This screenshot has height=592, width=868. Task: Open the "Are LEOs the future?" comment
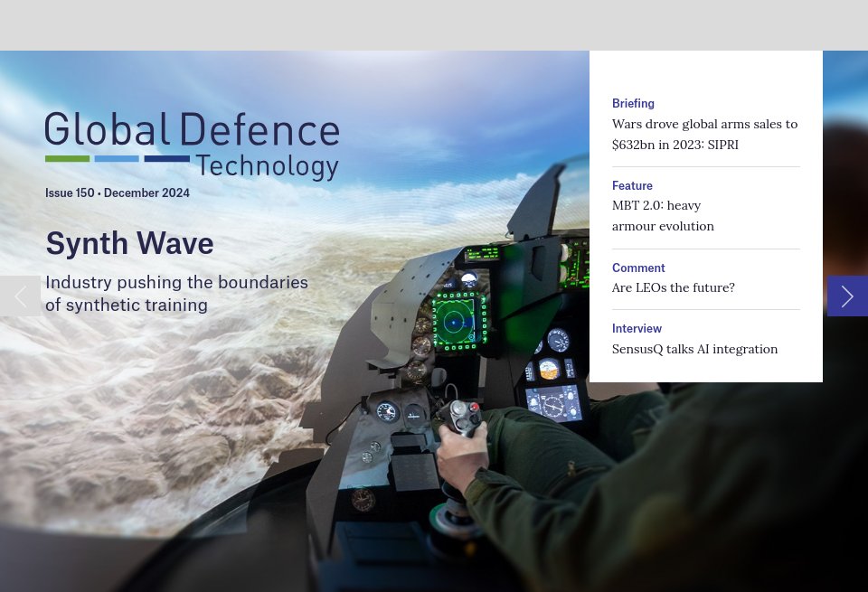click(673, 287)
